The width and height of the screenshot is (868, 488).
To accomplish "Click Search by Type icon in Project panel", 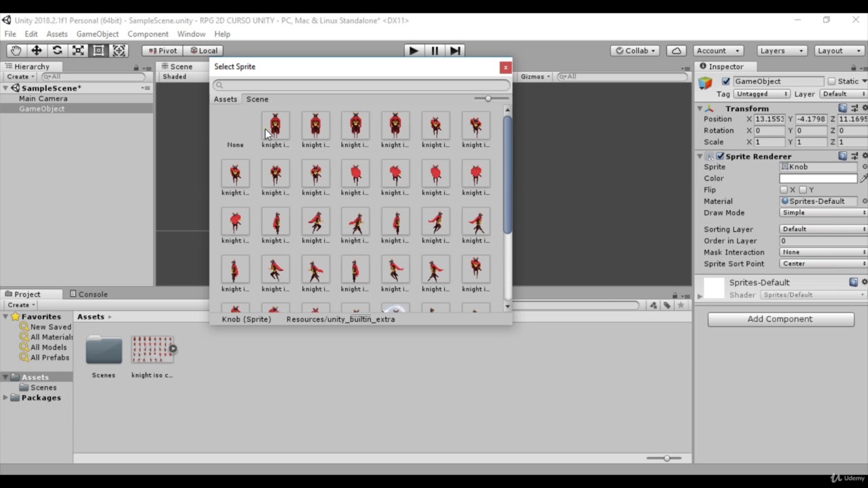I will pos(653,306).
